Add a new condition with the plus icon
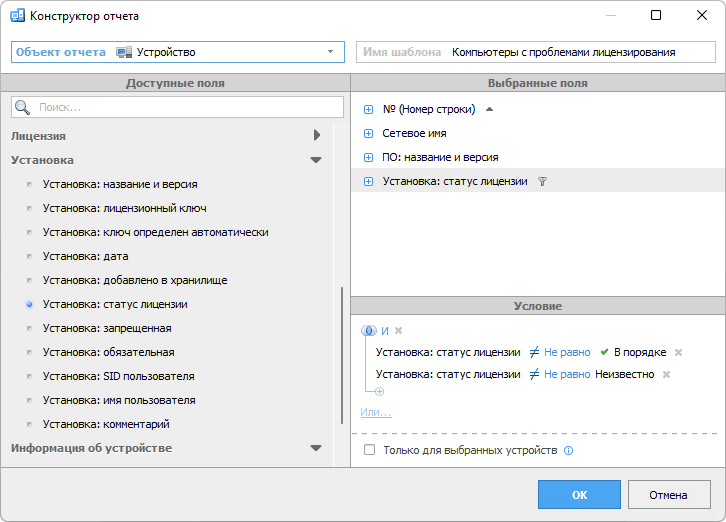The image size is (726, 522). [379, 391]
